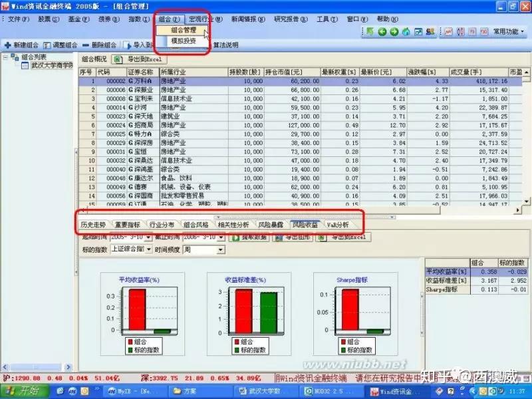Click the red 组合 bar in the Sharpe指标 chart

pos(350,309)
